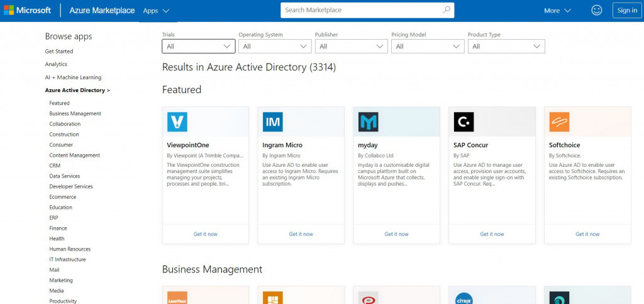
Task: Click the Microsoft logo
Action: (27, 10)
